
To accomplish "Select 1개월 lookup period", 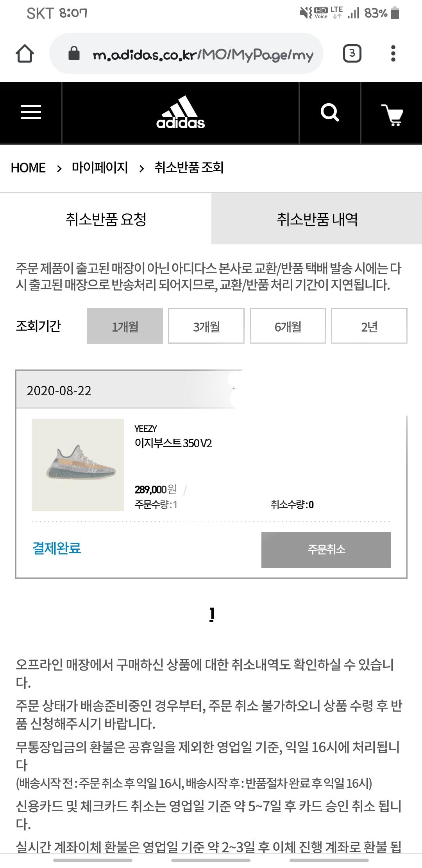I will [x=125, y=326].
